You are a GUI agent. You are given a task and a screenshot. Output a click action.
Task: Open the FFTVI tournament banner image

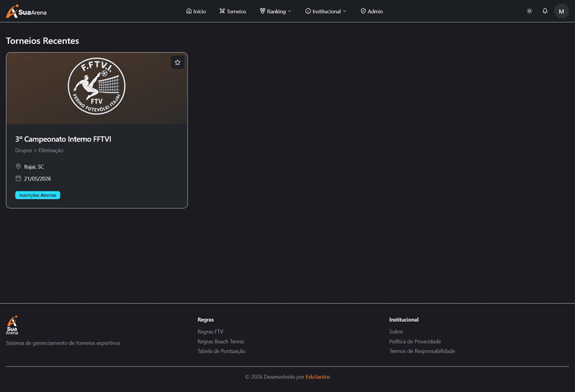[97, 88]
